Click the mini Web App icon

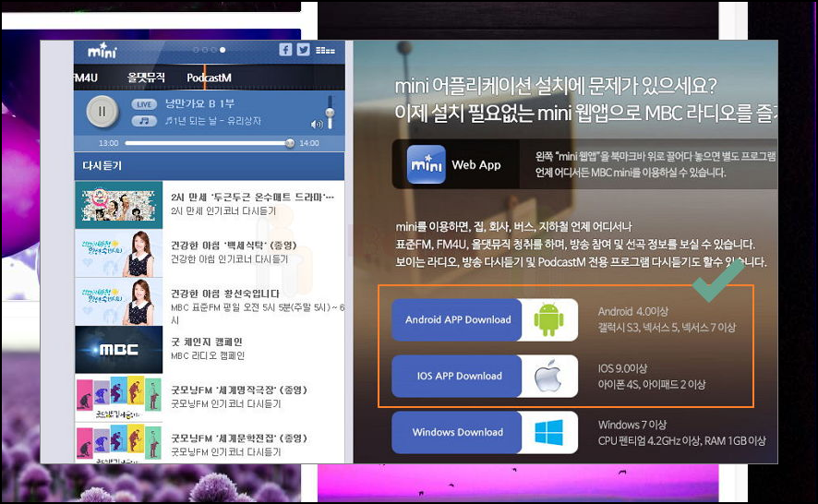click(427, 164)
